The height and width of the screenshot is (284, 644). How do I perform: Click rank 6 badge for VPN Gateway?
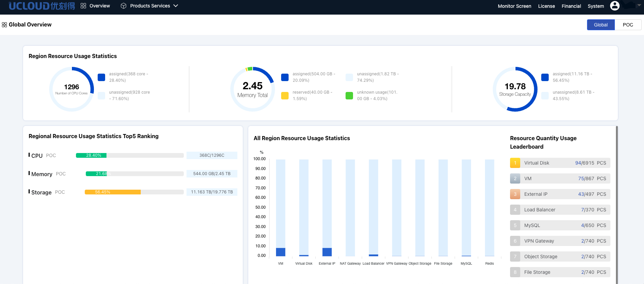pyautogui.click(x=515, y=241)
